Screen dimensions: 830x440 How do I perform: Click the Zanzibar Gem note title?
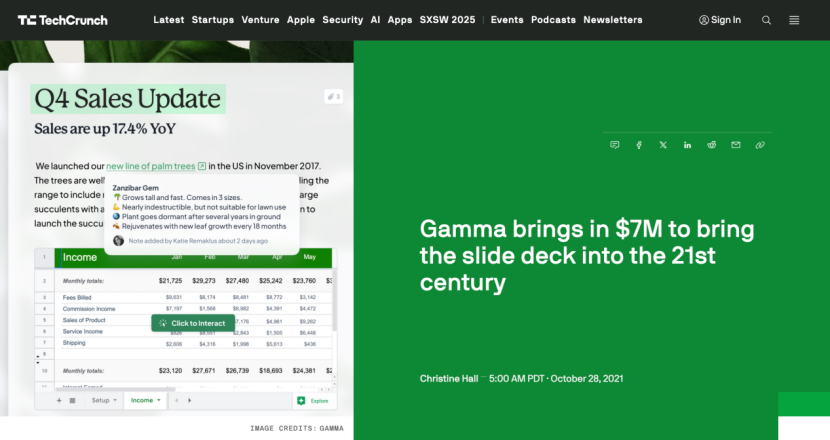click(136, 188)
